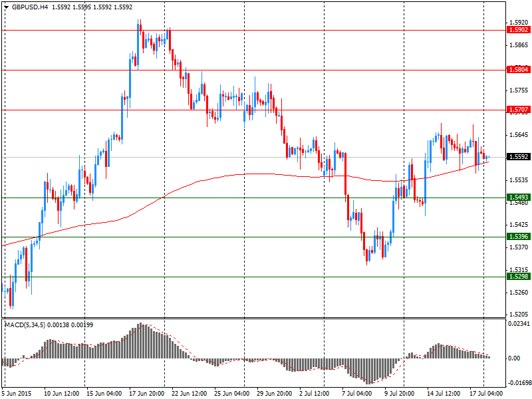
Task: Click the 1.5535 price scale value
Action: tap(519, 180)
